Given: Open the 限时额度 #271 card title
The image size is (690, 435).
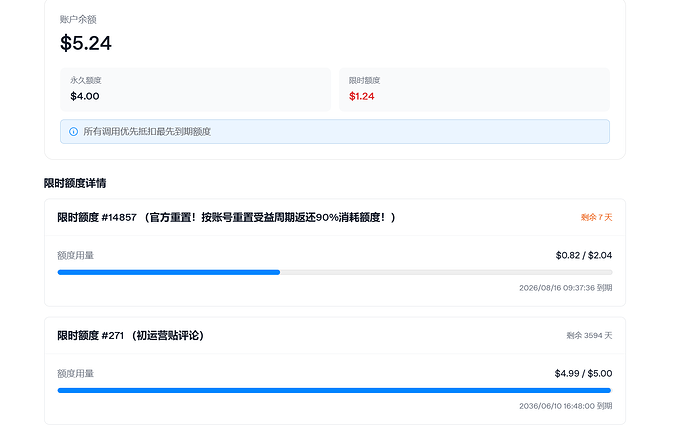Looking at the screenshot, I should click(131, 336).
